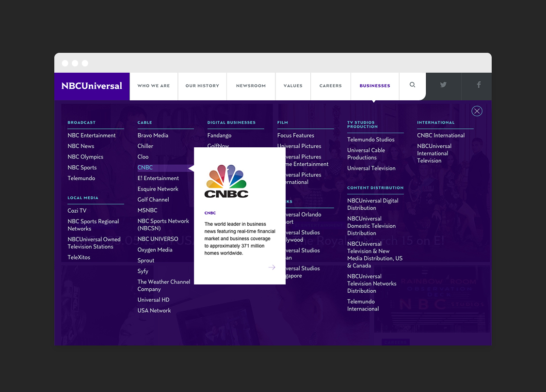Open the Values nav item
The height and width of the screenshot is (392, 546).
[293, 86]
